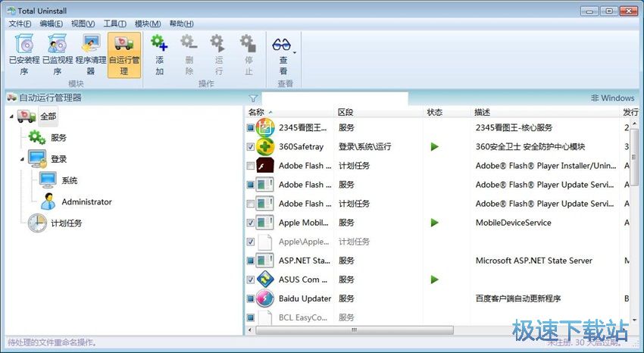Open the 工具(T) menu

coord(114,23)
